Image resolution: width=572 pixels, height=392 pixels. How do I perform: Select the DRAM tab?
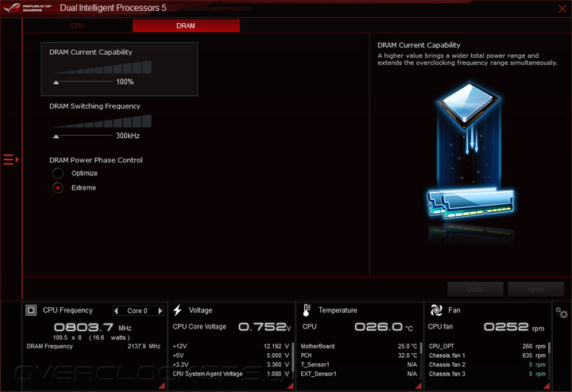(x=186, y=25)
